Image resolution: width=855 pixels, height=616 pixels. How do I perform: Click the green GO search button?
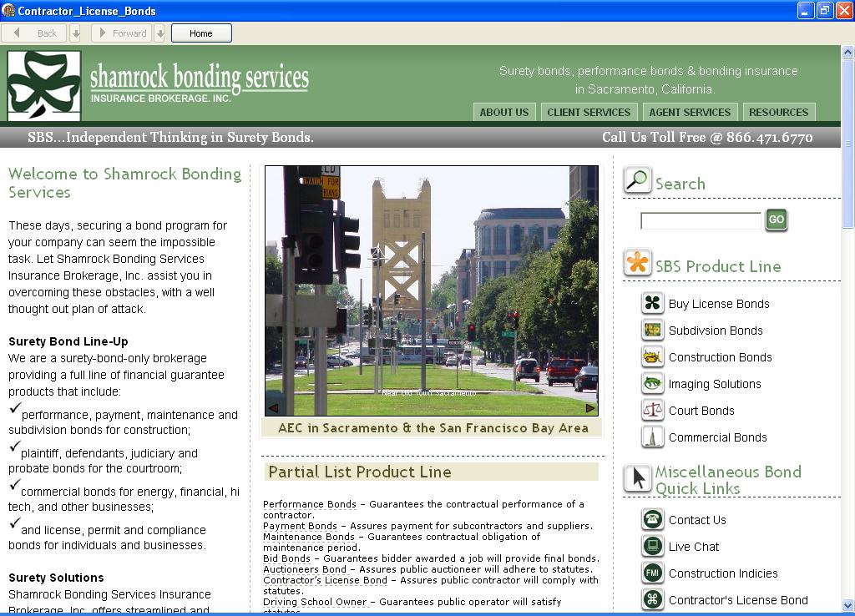click(776, 220)
